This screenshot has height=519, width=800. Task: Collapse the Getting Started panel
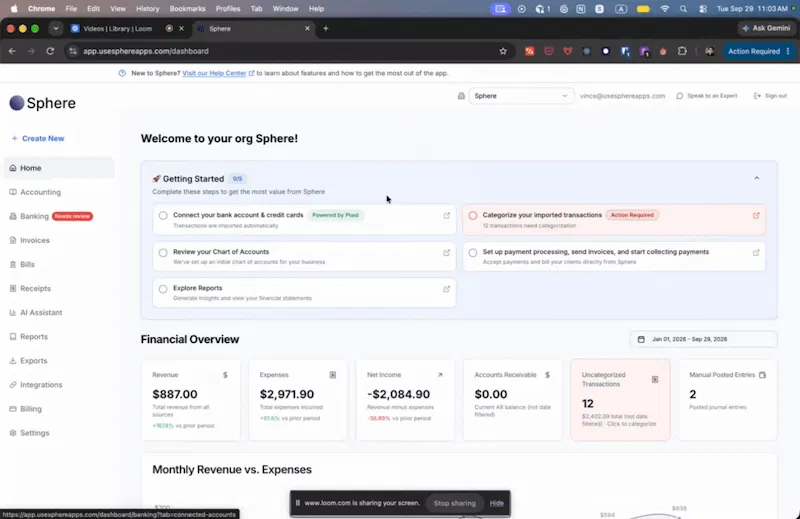pos(757,178)
